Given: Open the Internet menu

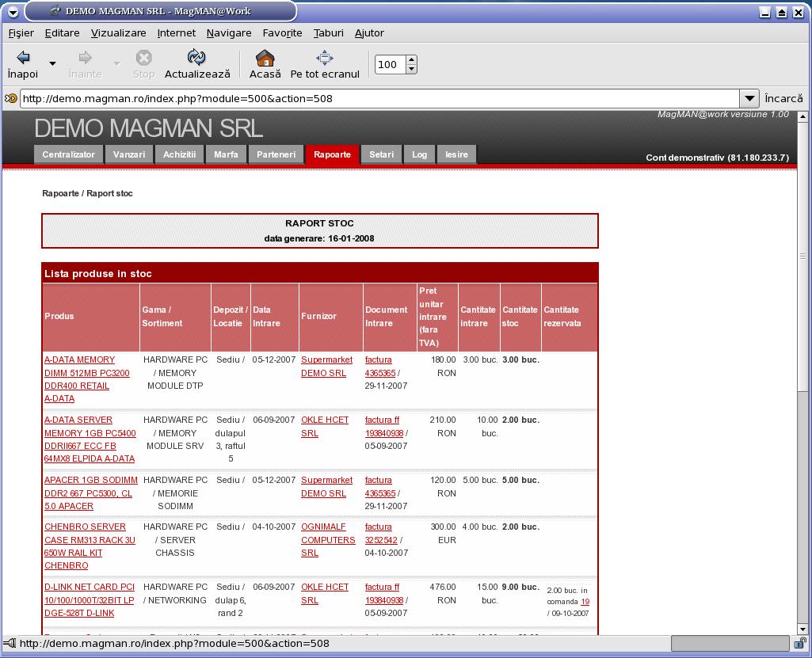Looking at the screenshot, I should [177, 33].
